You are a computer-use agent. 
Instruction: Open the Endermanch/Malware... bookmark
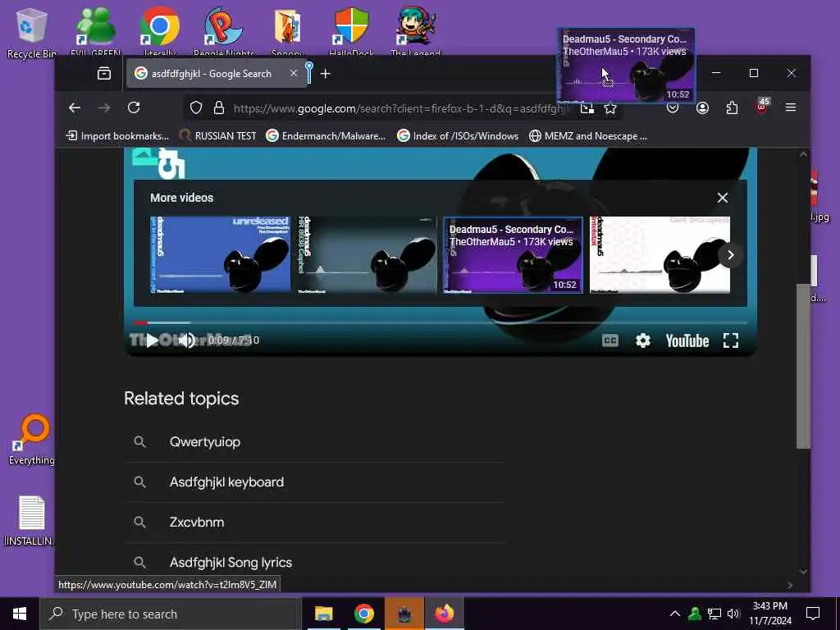pyautogui.click(x=326, y=136)
